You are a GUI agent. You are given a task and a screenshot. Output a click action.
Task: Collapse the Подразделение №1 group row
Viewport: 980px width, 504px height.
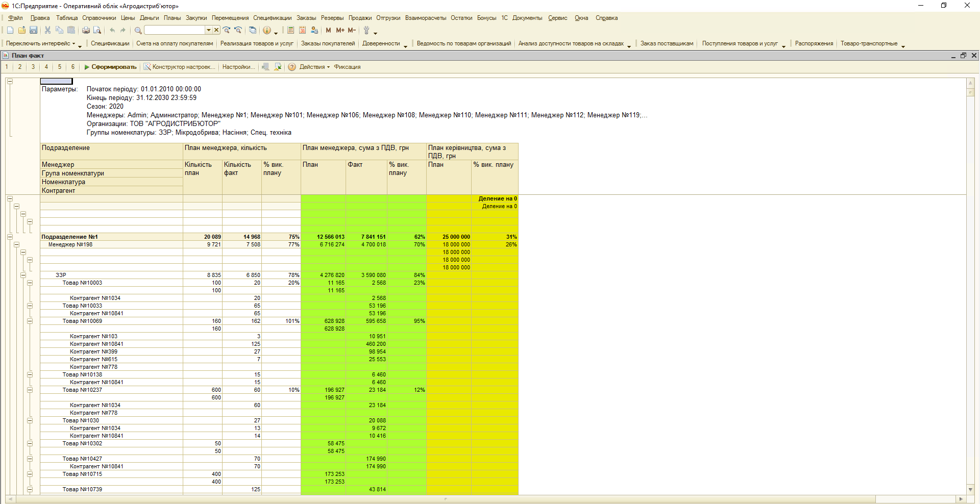click(10, 237)
